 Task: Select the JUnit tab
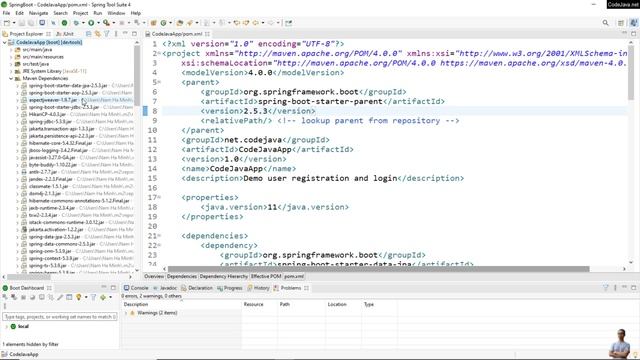click(65, 34)
